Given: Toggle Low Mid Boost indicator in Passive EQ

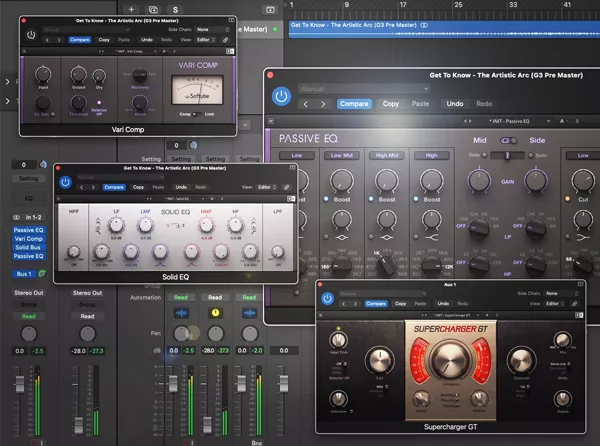Looking at the screenshot, I should (326, 199).
